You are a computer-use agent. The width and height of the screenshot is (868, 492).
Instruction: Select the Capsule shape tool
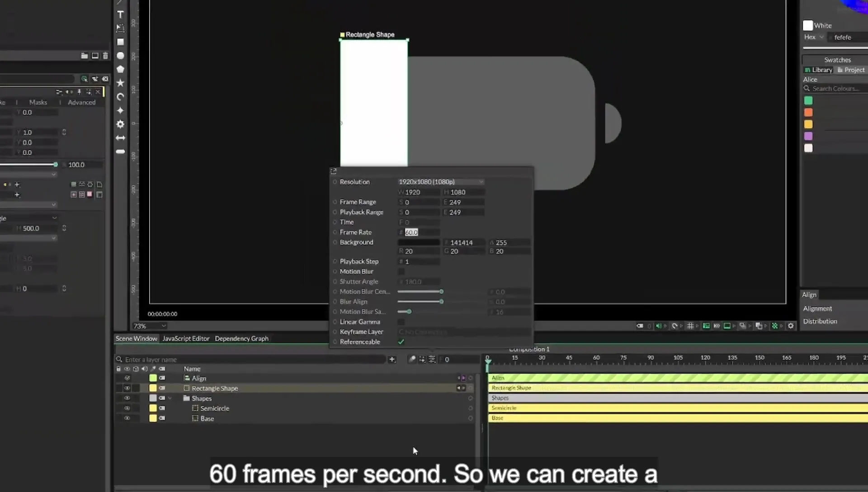click(x=120, y=151)
